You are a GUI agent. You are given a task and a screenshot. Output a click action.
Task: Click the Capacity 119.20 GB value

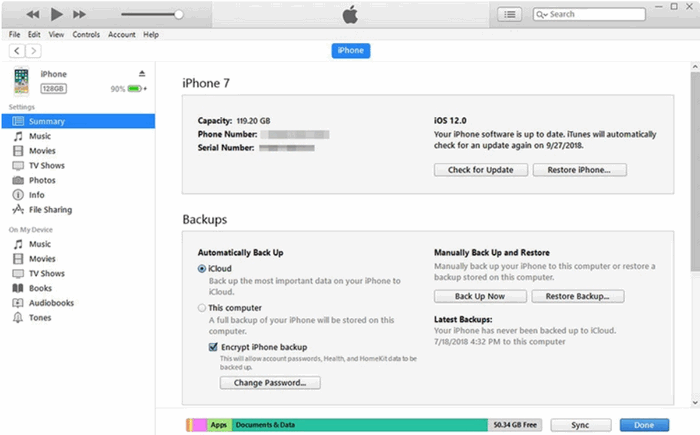[x=253, y=121]
